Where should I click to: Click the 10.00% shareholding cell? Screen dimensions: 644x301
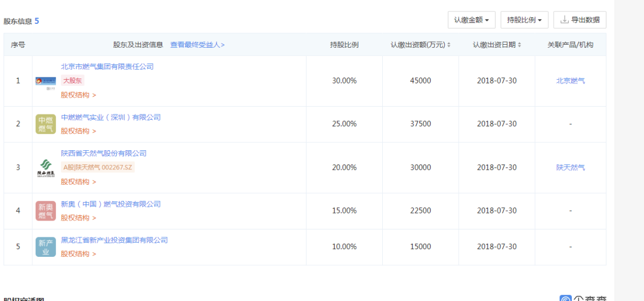pyautogui.click(x=344, y=247)
